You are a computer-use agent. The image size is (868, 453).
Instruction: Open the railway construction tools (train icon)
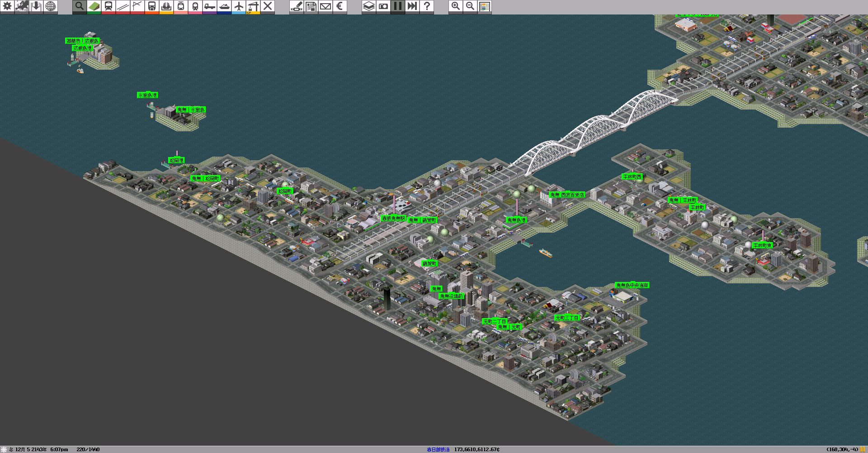point(108,7)
